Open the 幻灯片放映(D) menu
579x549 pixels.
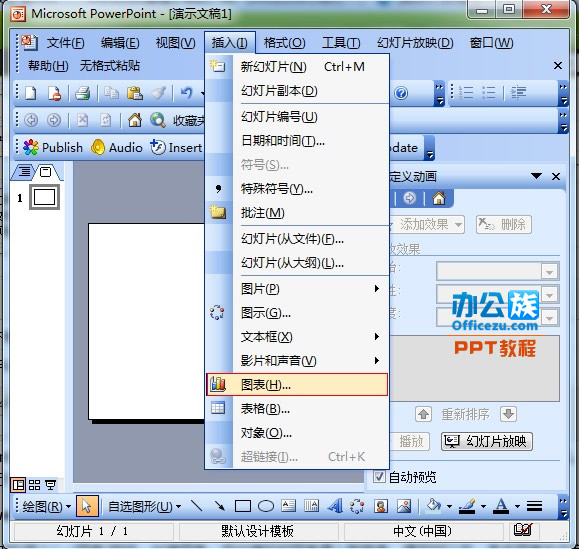point(415,43)
